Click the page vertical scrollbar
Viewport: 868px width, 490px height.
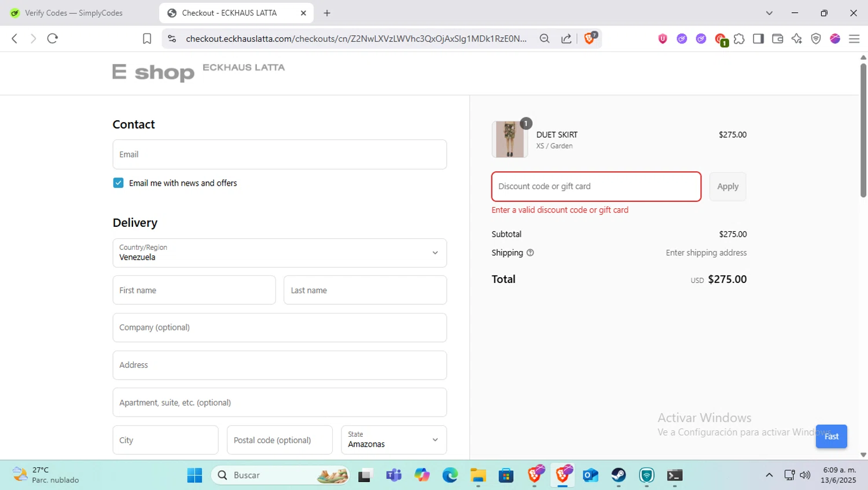[x=863, y=131]
